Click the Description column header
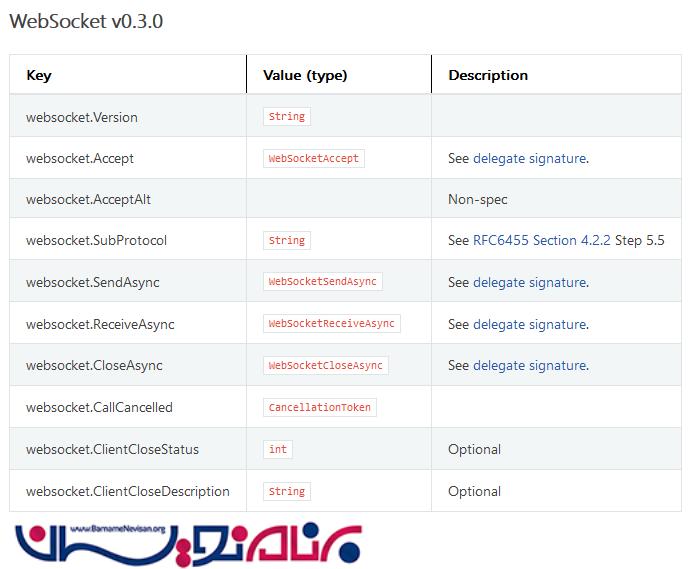Viewport: 692px width, 569px height. (488, 75)
